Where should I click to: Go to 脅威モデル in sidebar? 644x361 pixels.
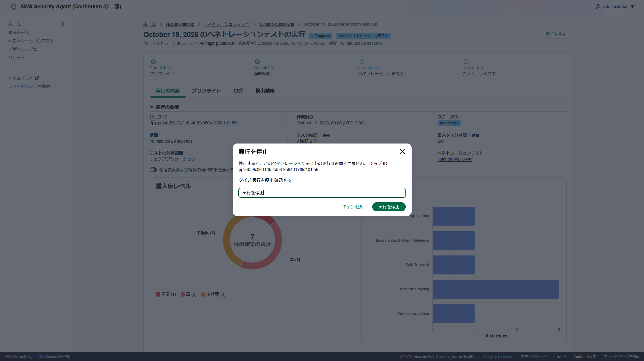click(x=19, y=33)
